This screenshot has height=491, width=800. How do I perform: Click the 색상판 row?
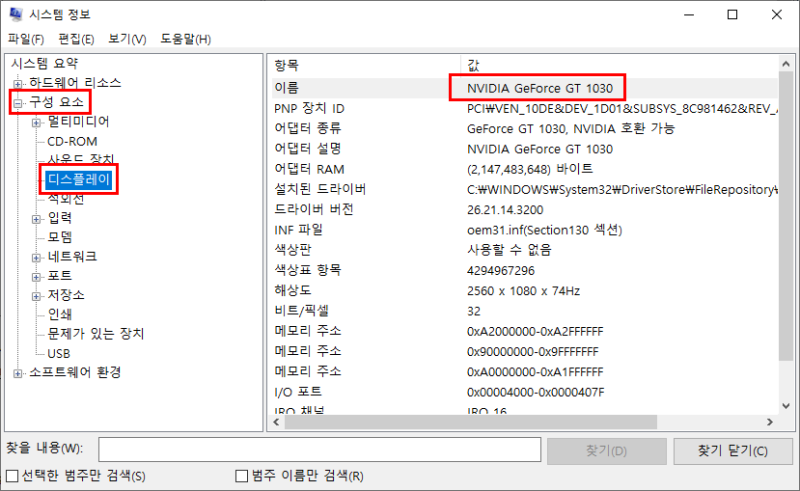coord(523,250)
